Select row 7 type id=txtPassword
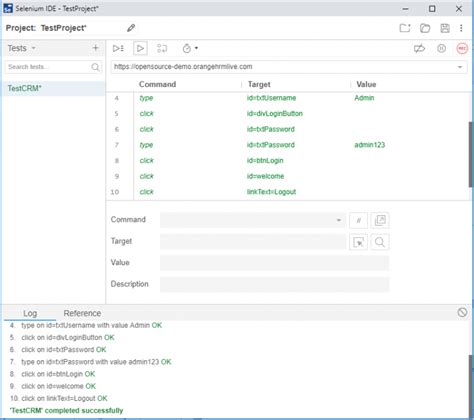The image size is (474, 420). pyautogui.click(x=288, y=145)
